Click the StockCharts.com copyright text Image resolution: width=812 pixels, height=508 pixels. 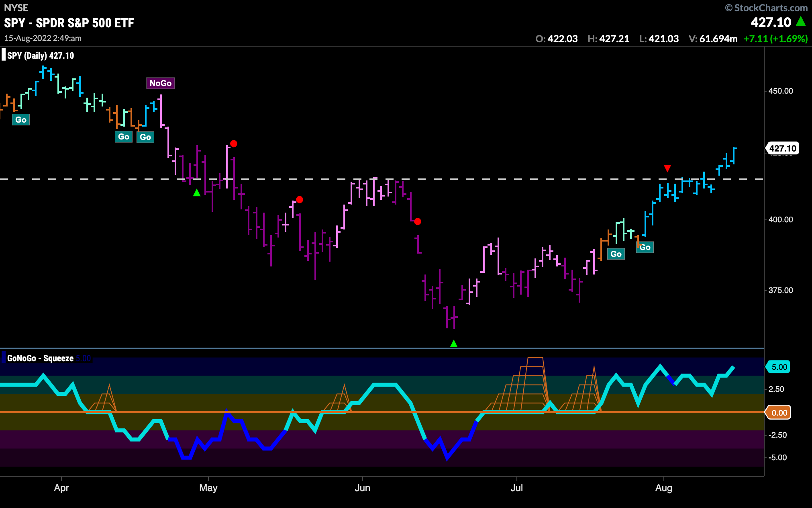pyautogui.click(x=766, y=8)
